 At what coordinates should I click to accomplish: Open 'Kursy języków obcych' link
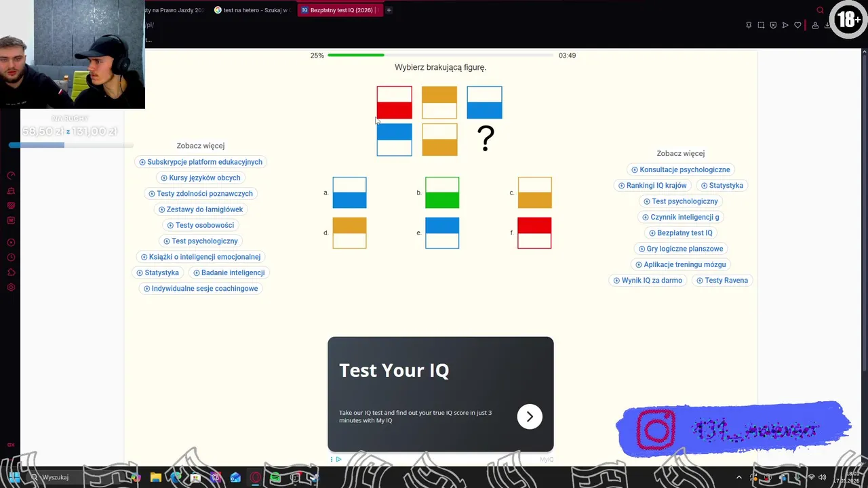(x=200, y=178)
